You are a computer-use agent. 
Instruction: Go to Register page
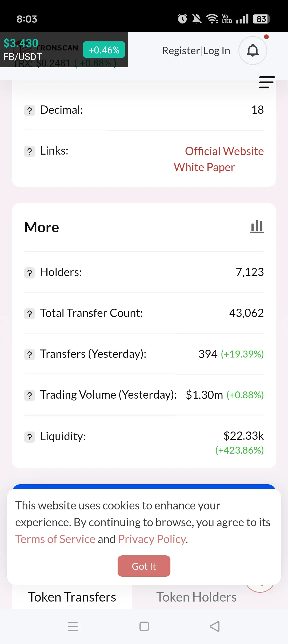click(x=181, y=50)
